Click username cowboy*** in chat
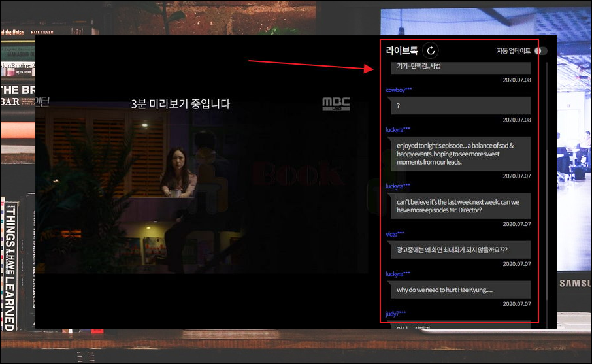The width and height of the screenshot is (592, 364). [399, 90]
